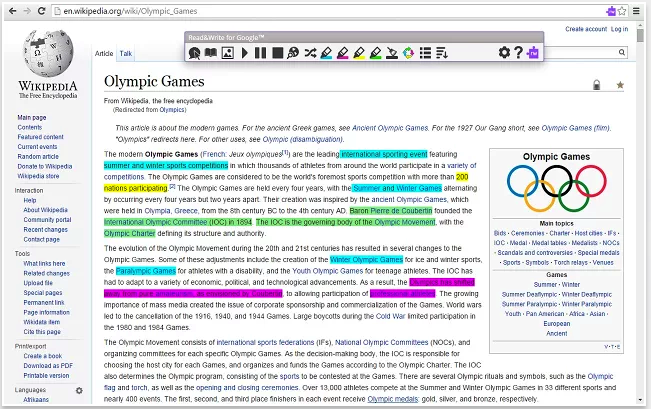
Task: Open Printable version link
Action: tap(46, 376)
